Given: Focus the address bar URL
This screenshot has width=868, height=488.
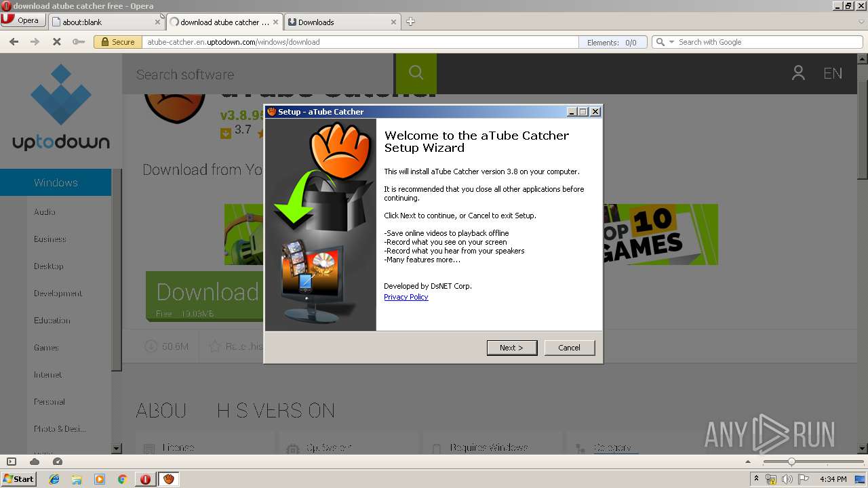Looking at the screenshot, I should coord(359,42).
